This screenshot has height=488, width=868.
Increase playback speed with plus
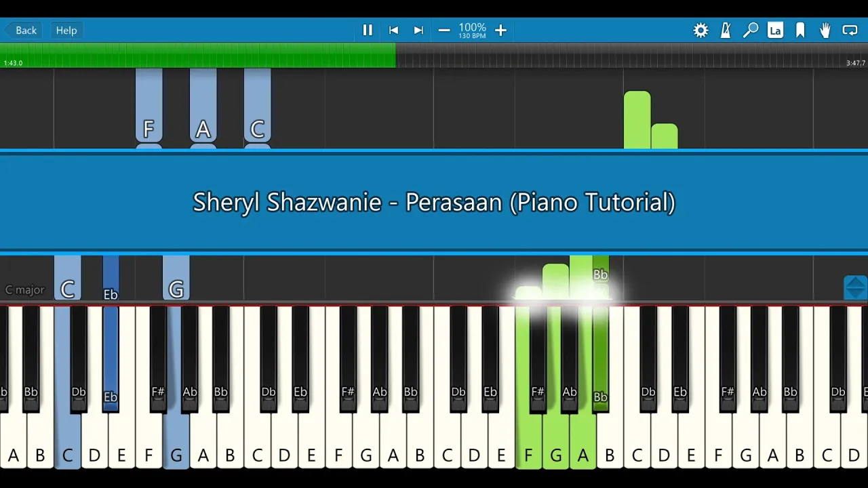[500, 30]
